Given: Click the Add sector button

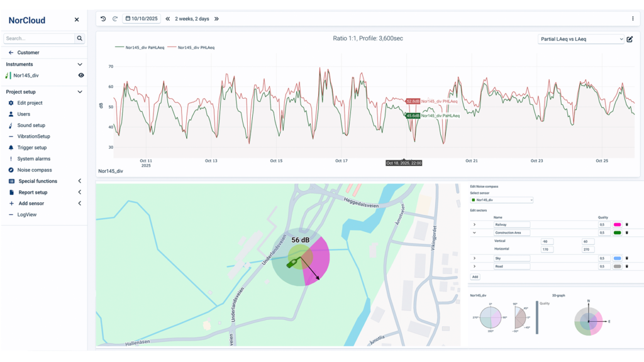Looking at the screenshot, I should click(x=475, y=277).
